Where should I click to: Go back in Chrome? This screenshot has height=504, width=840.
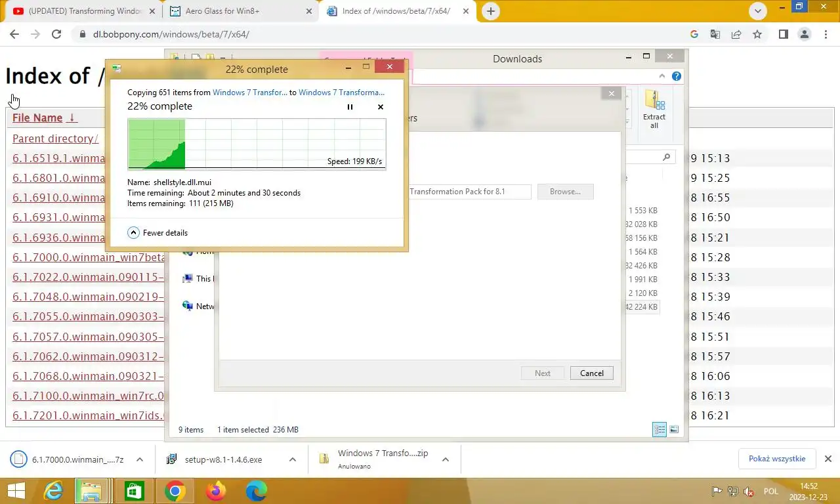pos(16,34)
